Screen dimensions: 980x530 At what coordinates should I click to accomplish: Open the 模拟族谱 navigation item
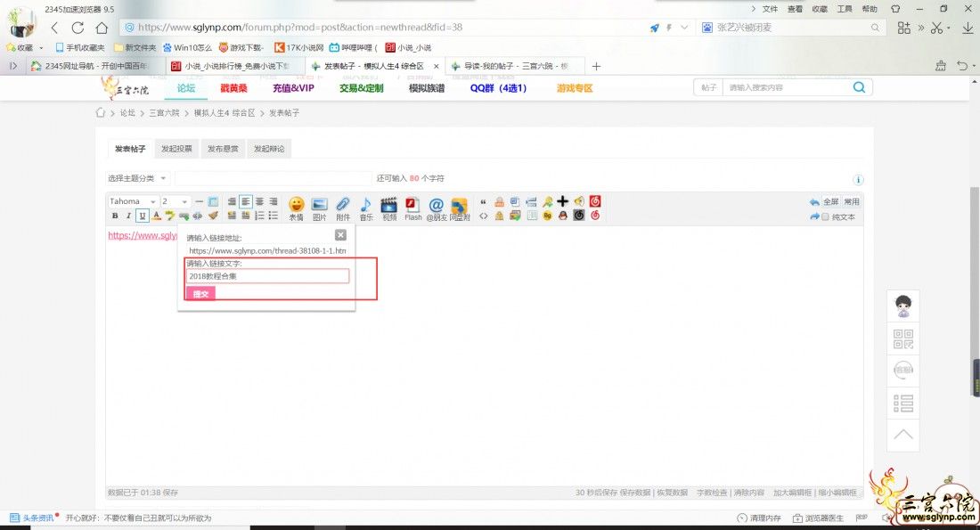tap(427, 88)
